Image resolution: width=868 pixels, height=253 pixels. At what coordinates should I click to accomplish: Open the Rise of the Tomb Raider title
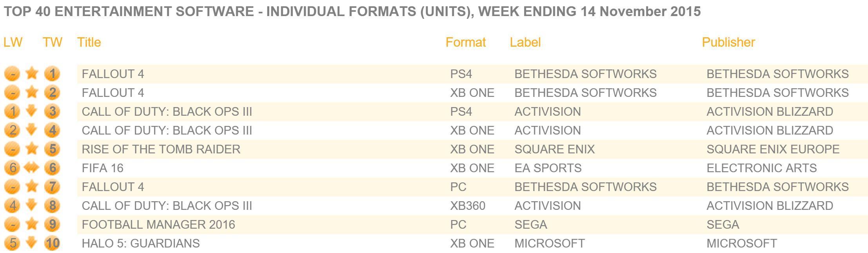161,149
